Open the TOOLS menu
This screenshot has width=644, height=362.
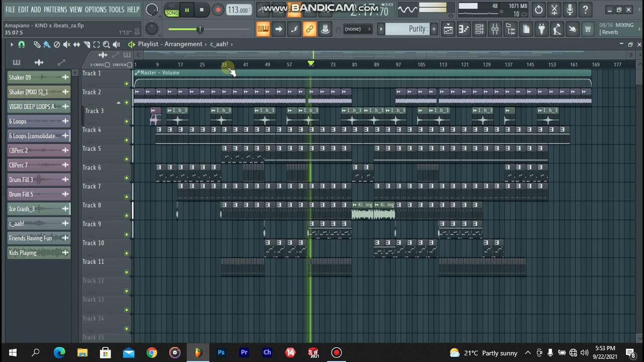click(x=116, y=10)
